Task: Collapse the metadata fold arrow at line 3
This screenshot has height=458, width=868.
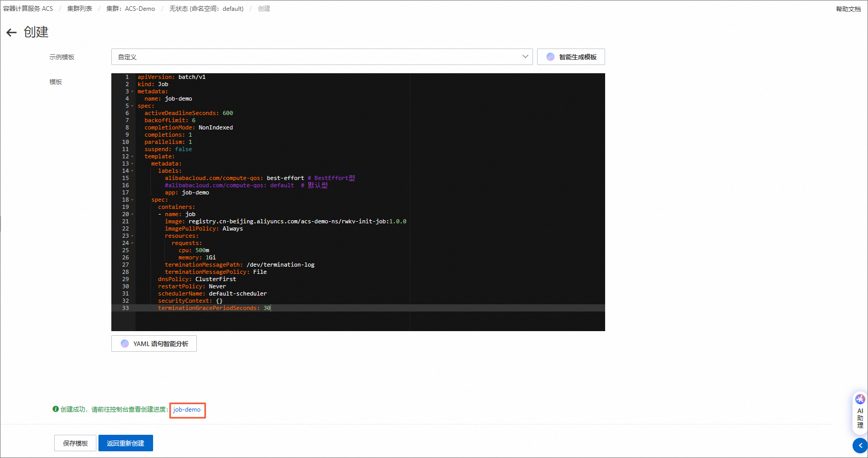Action: [132, 91]
